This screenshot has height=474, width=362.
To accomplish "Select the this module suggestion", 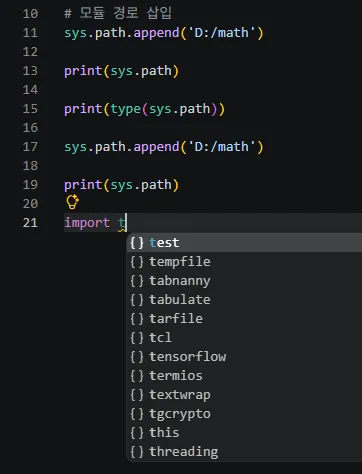I will coord(245,433).
